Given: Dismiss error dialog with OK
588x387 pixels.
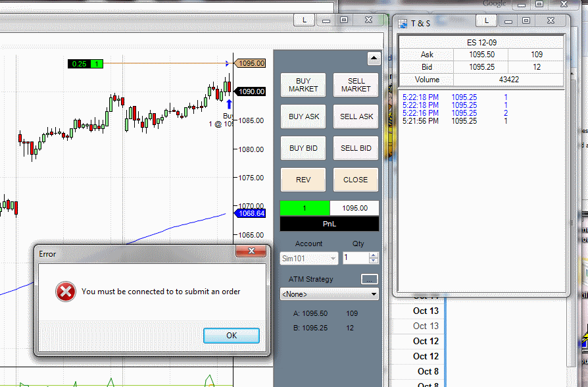Looking at the screenshot, I should click(232, 336).
